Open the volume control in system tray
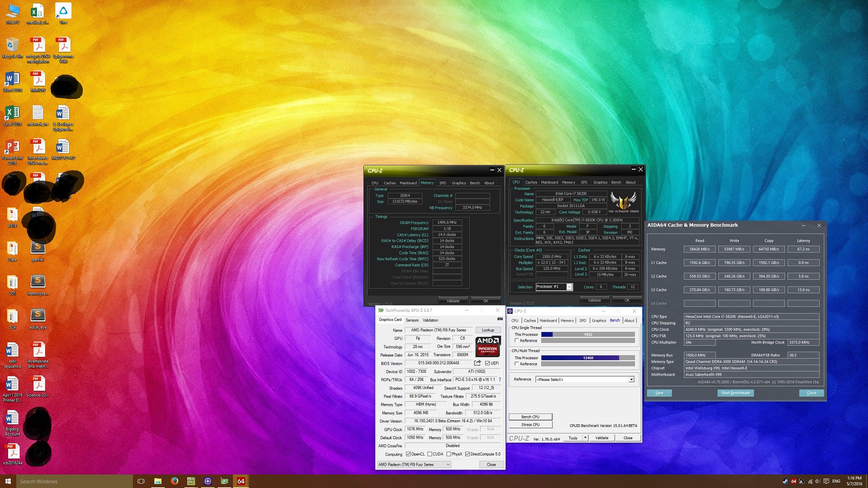Screen dimensions: 868x488 (x=818, y=481)
